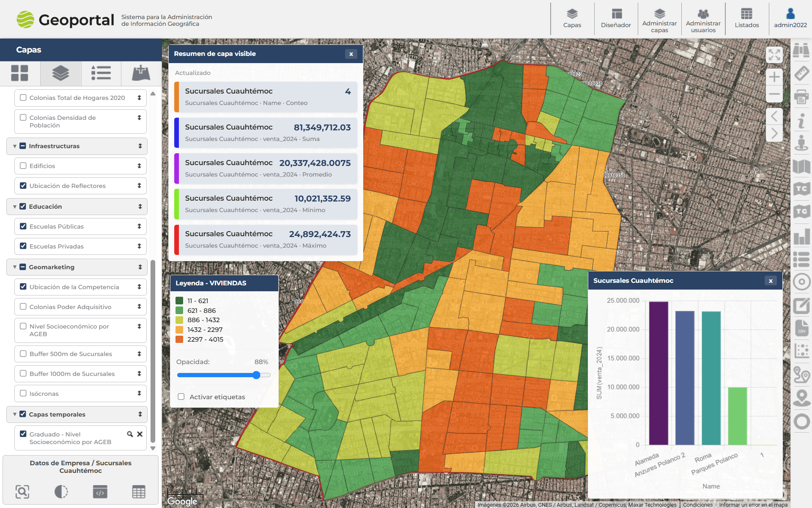This screenshot has width=812, height=508.
Task: Open the edit pencil tool
Action: pos(801,305)
